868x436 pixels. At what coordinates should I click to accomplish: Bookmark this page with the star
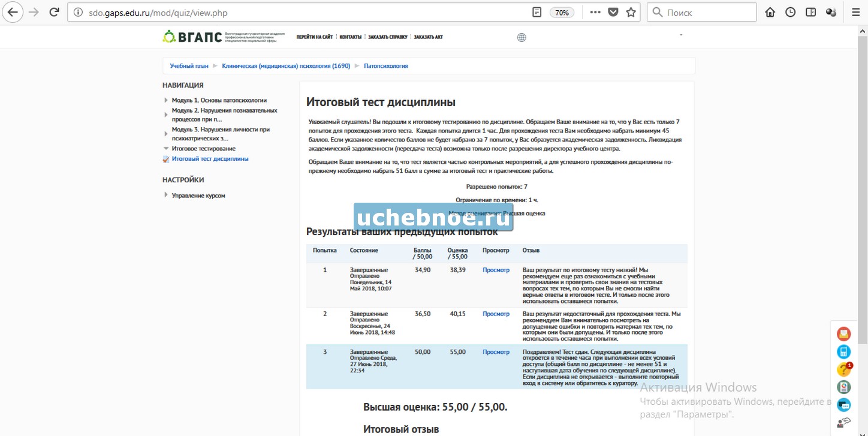[631, 12]
